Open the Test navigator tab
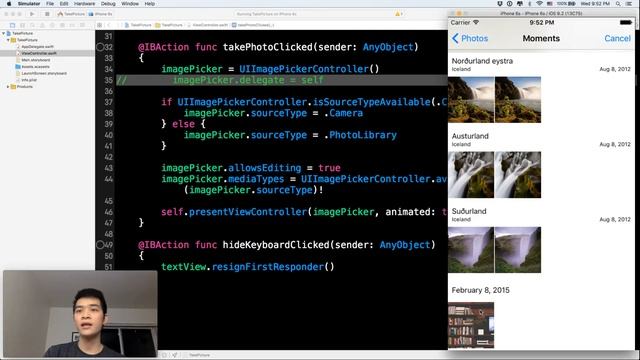This screenshot has height=360, width=640. click(x=52, y=25)
